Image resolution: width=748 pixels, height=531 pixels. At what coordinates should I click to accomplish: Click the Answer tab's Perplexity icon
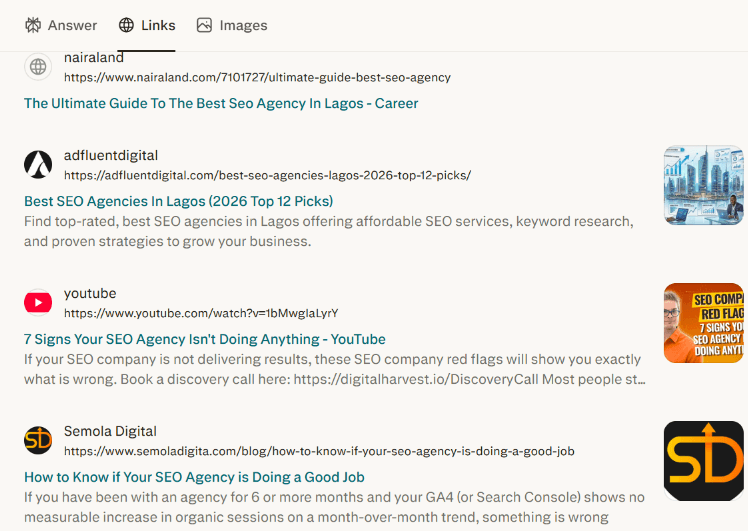[x=33, y=25]
